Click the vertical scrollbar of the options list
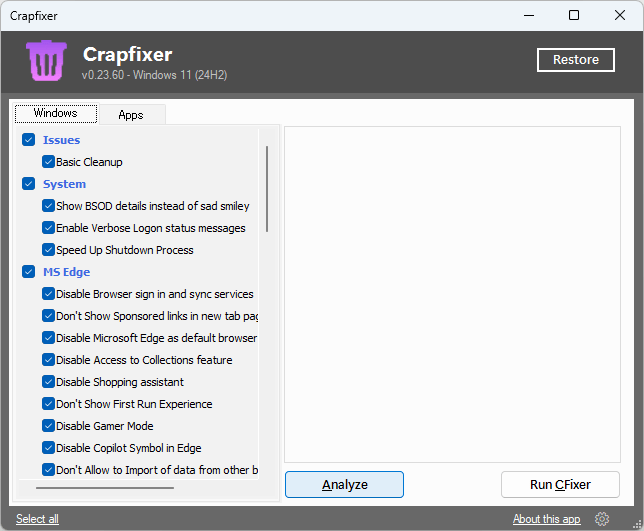 click(267, 189)
